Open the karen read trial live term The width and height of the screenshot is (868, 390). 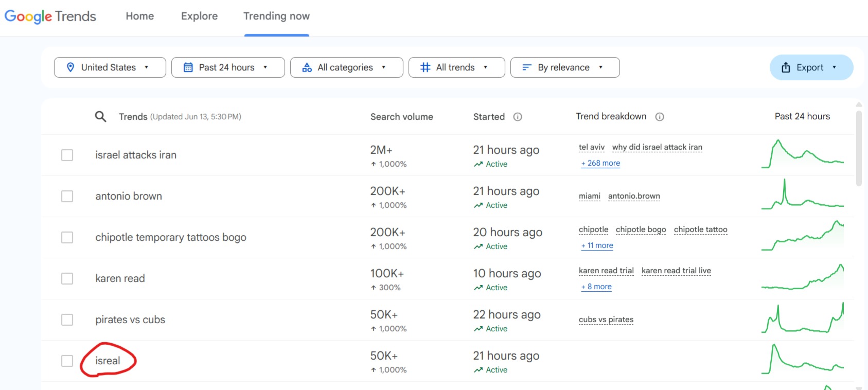coord(676,271)
